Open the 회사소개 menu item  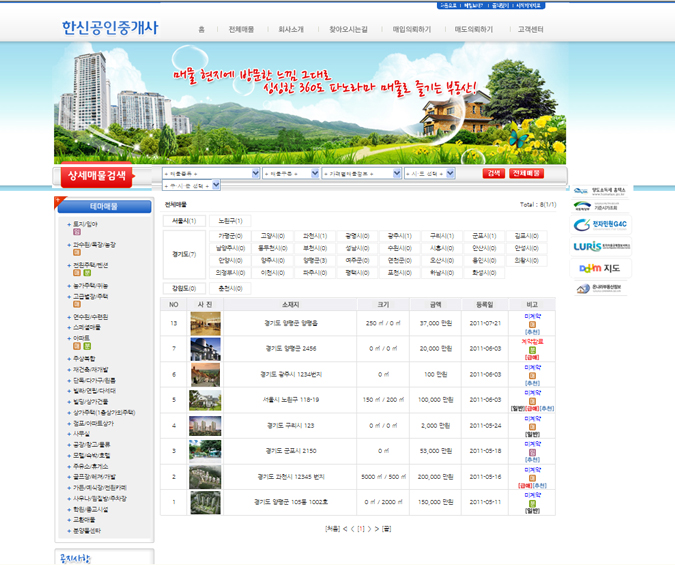tap(291, 30)
